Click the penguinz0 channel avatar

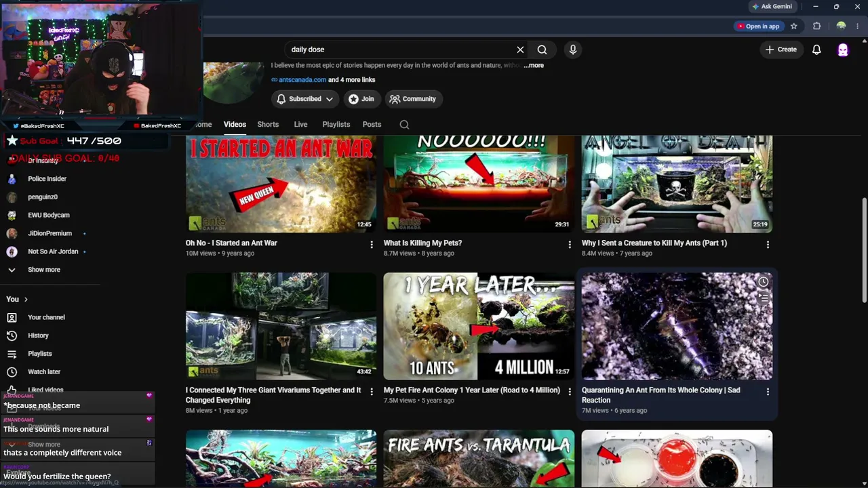12,197
